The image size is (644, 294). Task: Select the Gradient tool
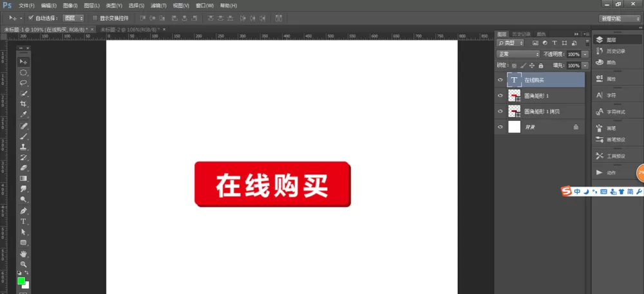pos(23,178)
